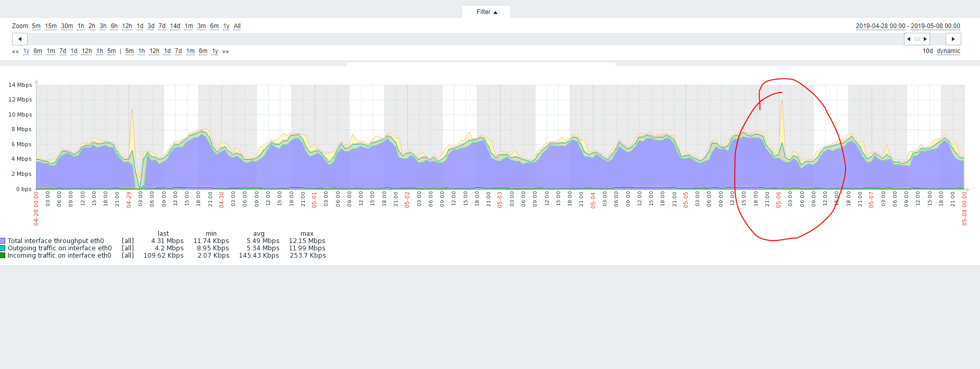Set Zoom to 30m

67,26
